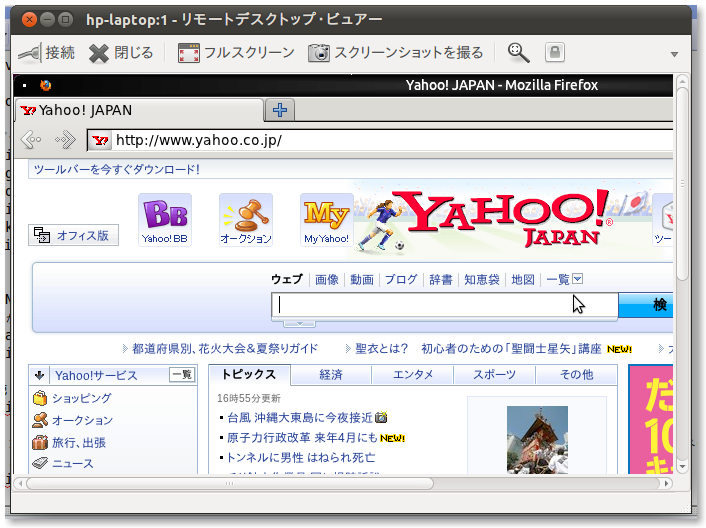The height and width of the screenshot is (528, 706).
Task: Open headline 原子力行政改革 来年4月にも
Action: pyautogui.click(x=302, y=438)
